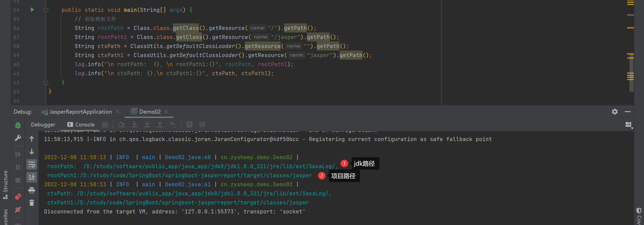644x225 pixels.
Task: Click rootPath1 variable declaration on line 57
Action: (112, 37)
